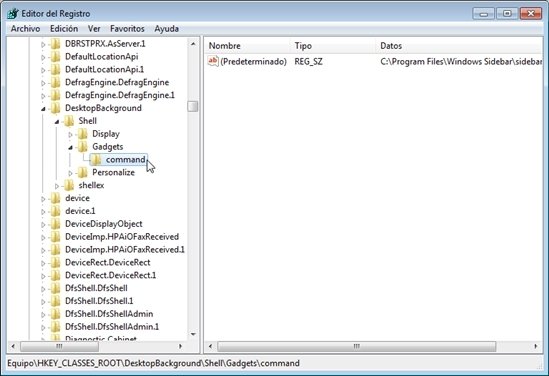The height and width of the screenshot is (376, 549).
Task: Collapse the DesktopBackground key
Action: (x=43, y=109)
